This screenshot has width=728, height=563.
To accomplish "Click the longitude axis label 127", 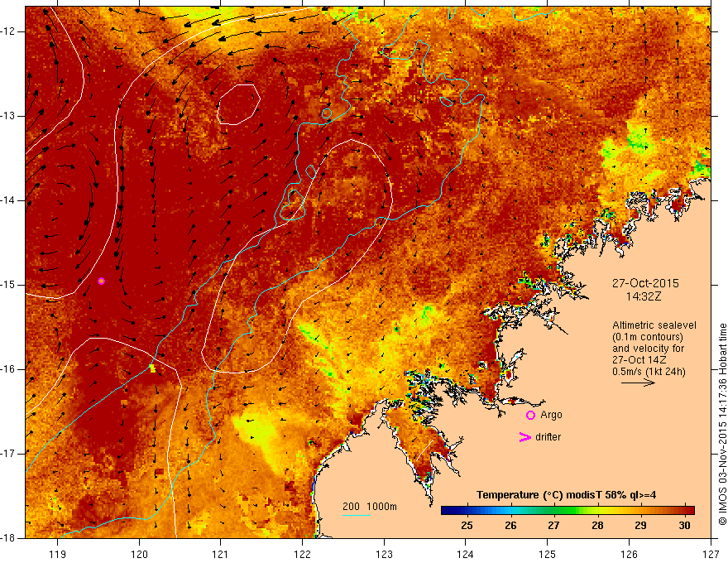I will [711, 554].
